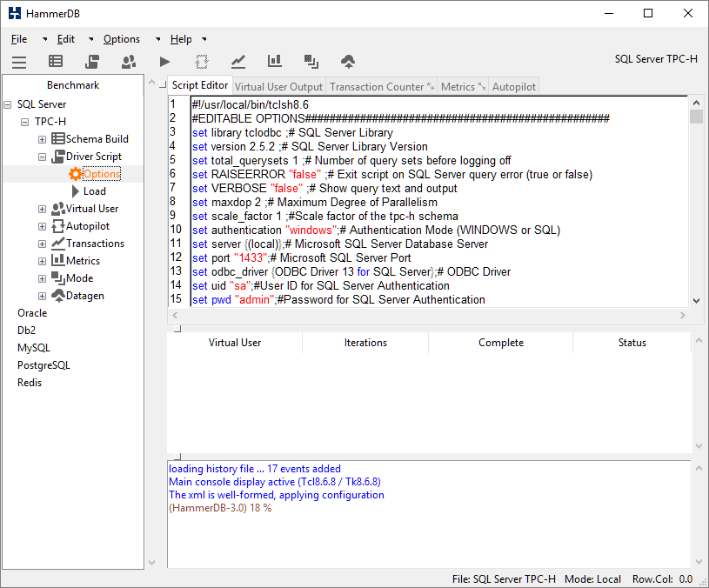Image resolution: width=709 pixels, height=588 pixels.
Task: Collapse the Driver Script node
Action: pyautogui.click(x=42, y=157)
